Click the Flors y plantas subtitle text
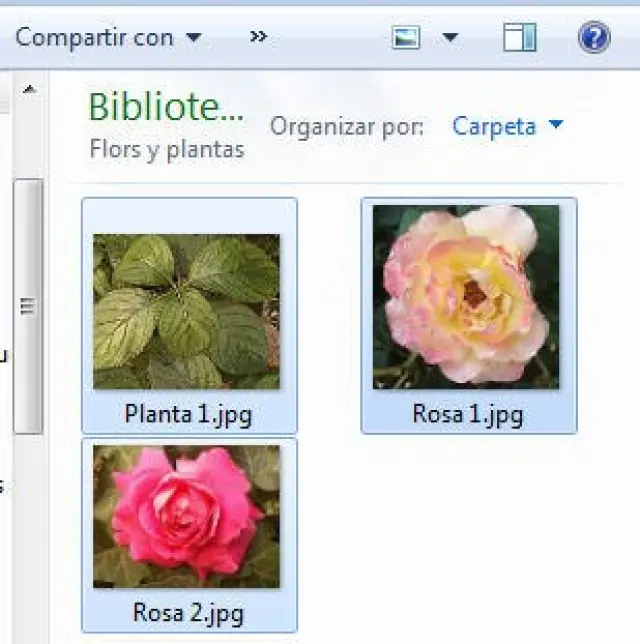The width and height of the screenshot is (640, 644). click(x=167, y=149)
